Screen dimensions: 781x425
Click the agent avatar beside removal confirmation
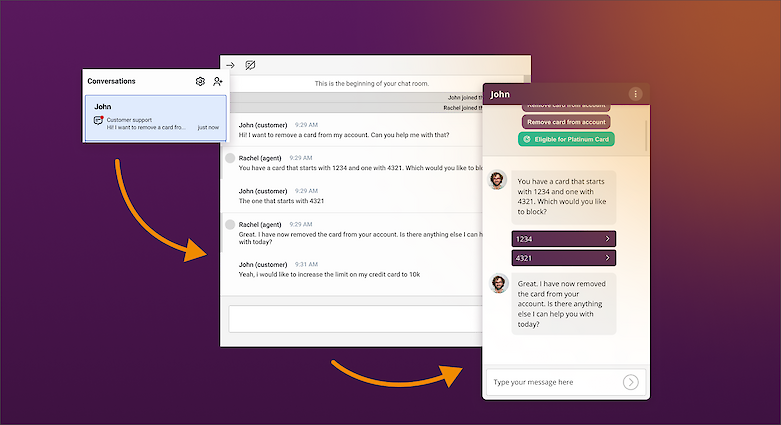click(x=497, y=284)
